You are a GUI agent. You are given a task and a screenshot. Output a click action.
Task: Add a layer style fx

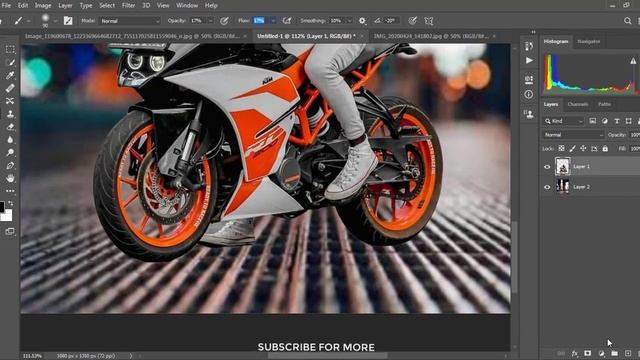click(x=575, y=353)
